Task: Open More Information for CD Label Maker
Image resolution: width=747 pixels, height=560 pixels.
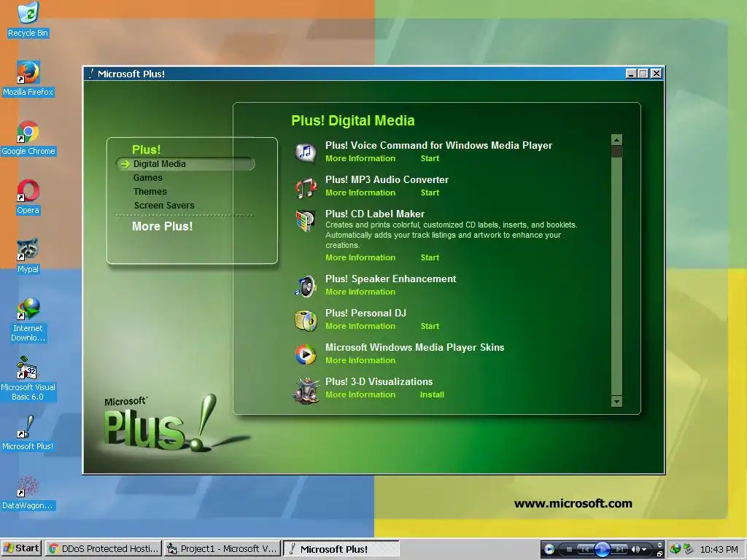Action: tap(360, 257)
